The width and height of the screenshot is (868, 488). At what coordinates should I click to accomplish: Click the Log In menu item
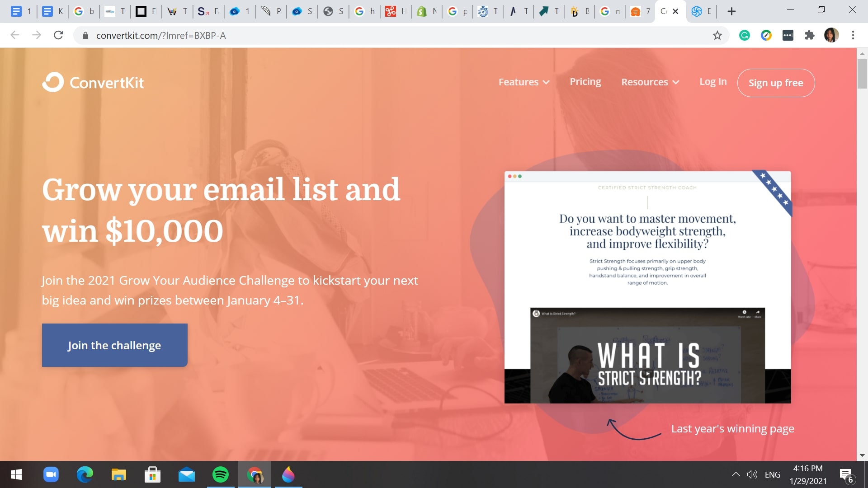point(713,82)
